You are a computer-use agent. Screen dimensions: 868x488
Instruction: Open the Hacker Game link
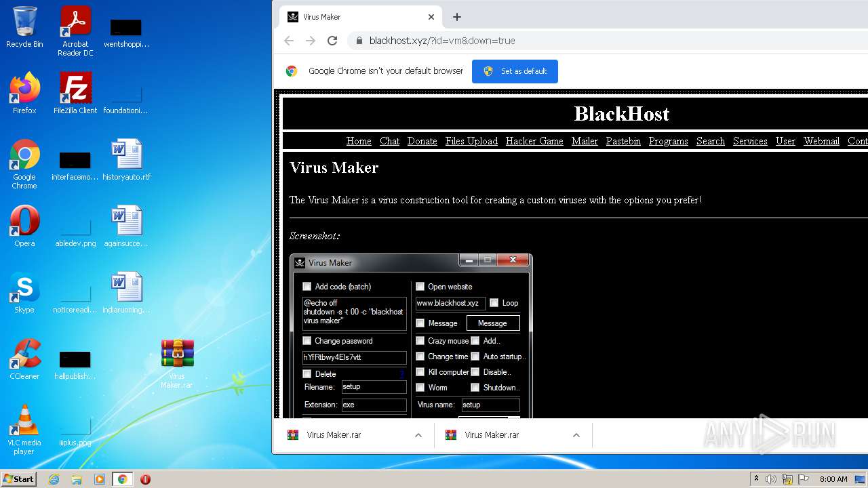pos(534,141)
